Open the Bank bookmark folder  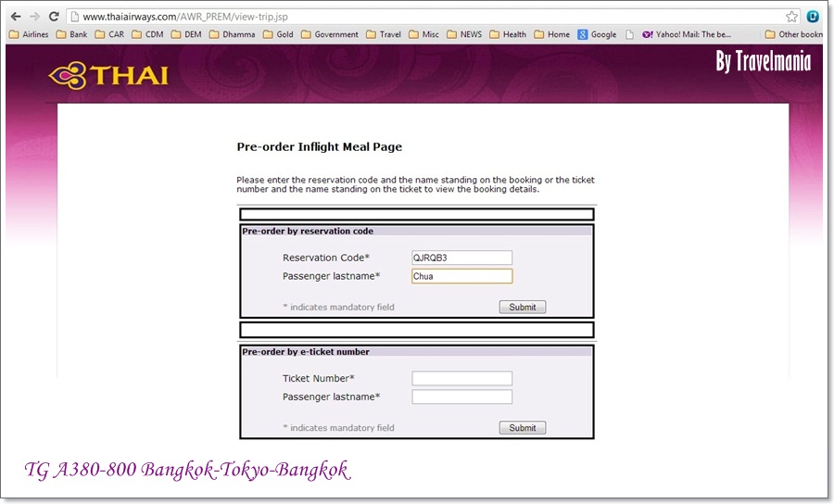[x=71, y=34]
